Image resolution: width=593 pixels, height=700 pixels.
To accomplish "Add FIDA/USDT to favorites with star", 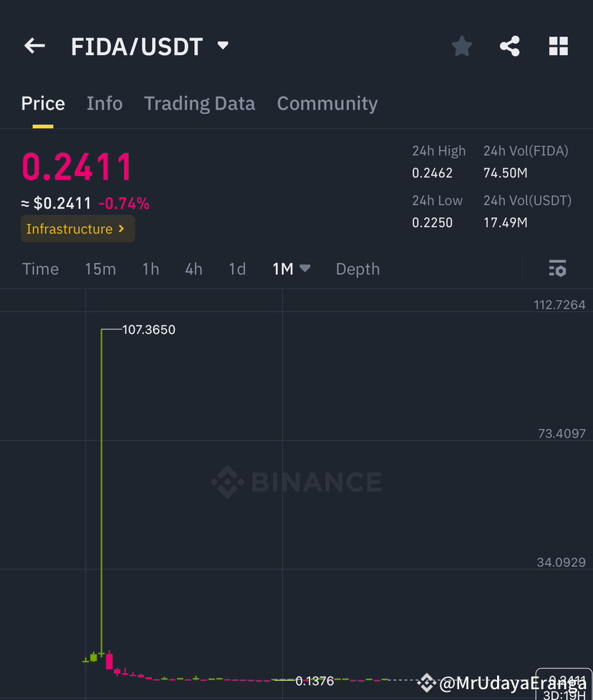I will click(x=462, y=47).
